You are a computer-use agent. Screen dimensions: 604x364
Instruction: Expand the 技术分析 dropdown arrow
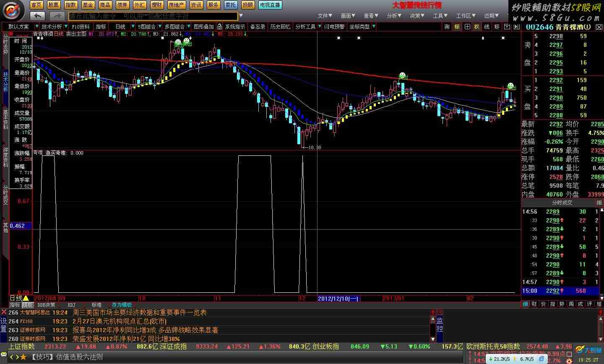pyautogui.click(x=66, y=26)
